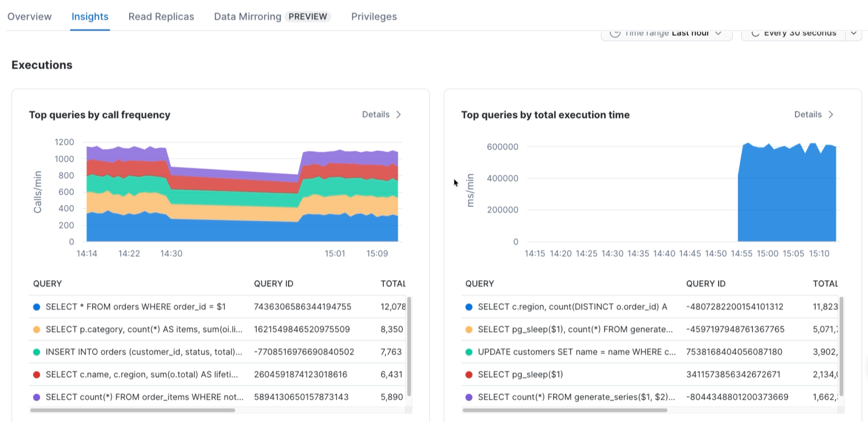Click the horizontal scrollbar under execution time table
This screenshot has width=868, height=422.
[564, 410]
